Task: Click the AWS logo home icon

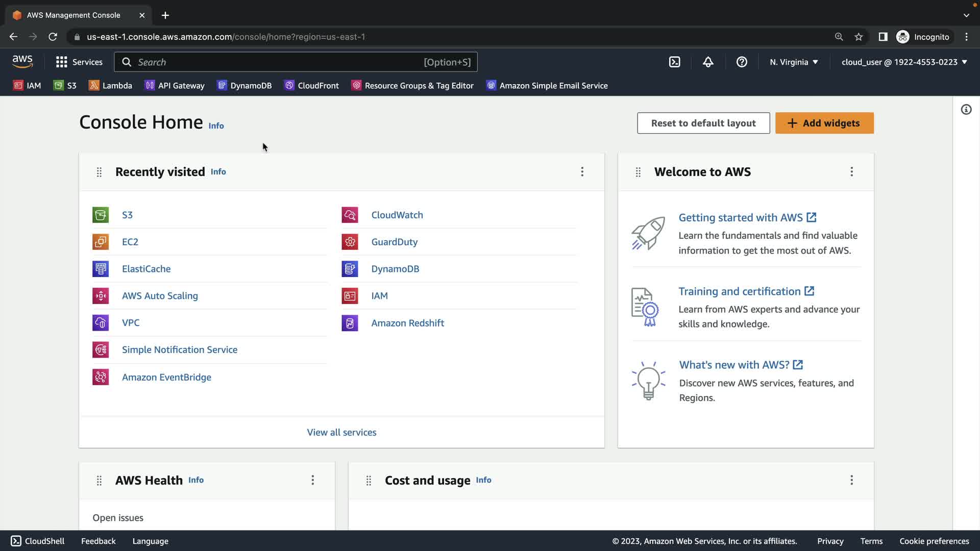Action: (x=22, y=62)
